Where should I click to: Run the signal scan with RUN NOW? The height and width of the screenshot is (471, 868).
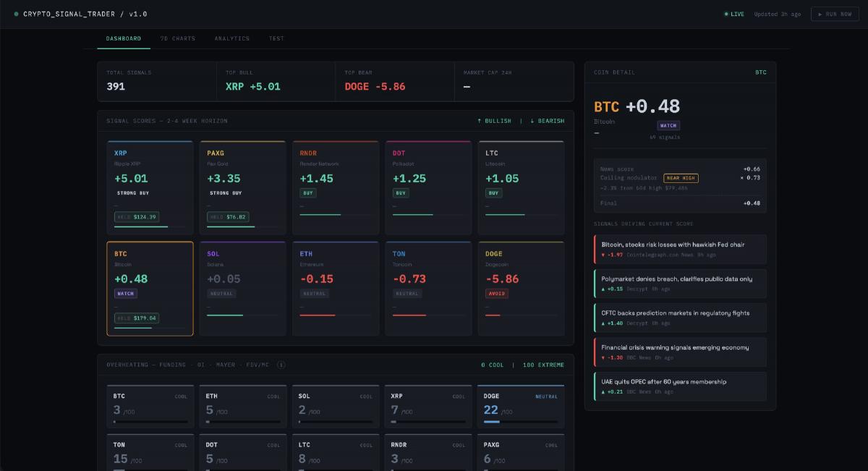click(x=835, y=14)
